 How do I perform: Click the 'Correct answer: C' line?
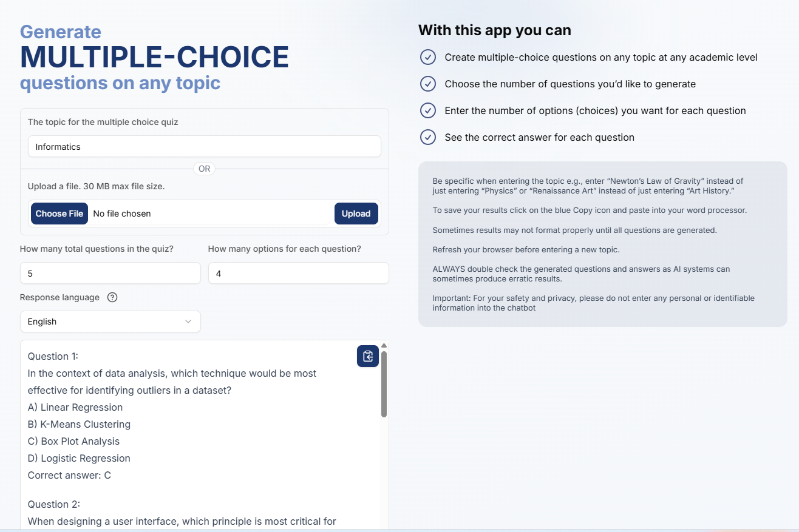[x=69, y=475]
